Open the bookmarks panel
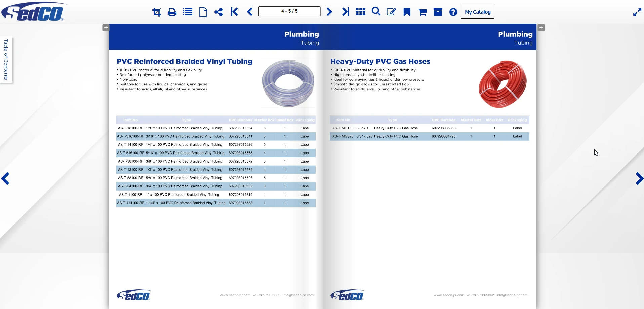 407,12
